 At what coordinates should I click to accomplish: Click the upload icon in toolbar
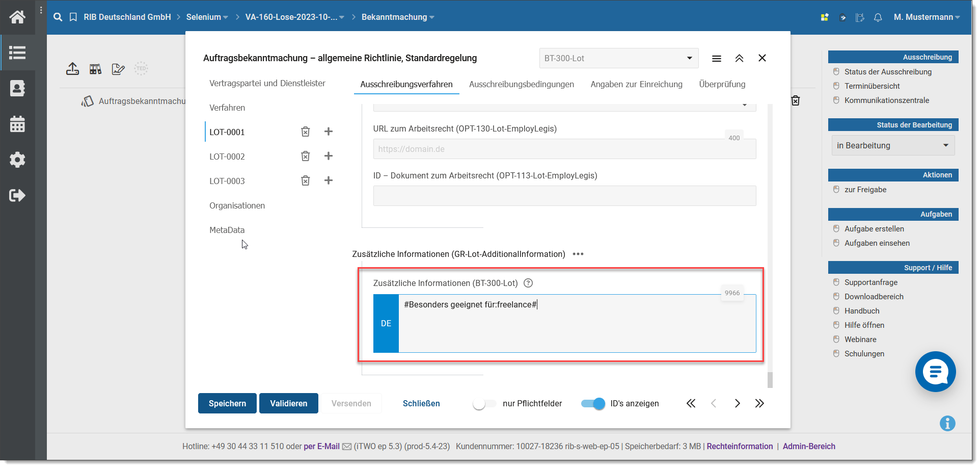click(73, 69)
